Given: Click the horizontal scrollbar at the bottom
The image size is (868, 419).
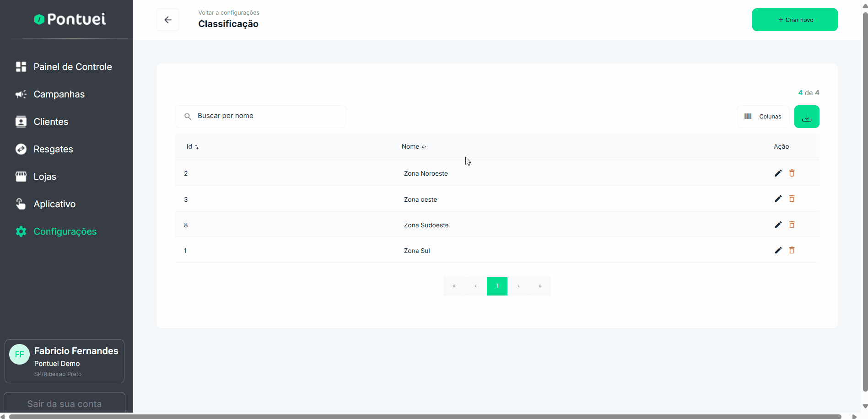Looking at the screenshot, I should [x=426, y=416].
